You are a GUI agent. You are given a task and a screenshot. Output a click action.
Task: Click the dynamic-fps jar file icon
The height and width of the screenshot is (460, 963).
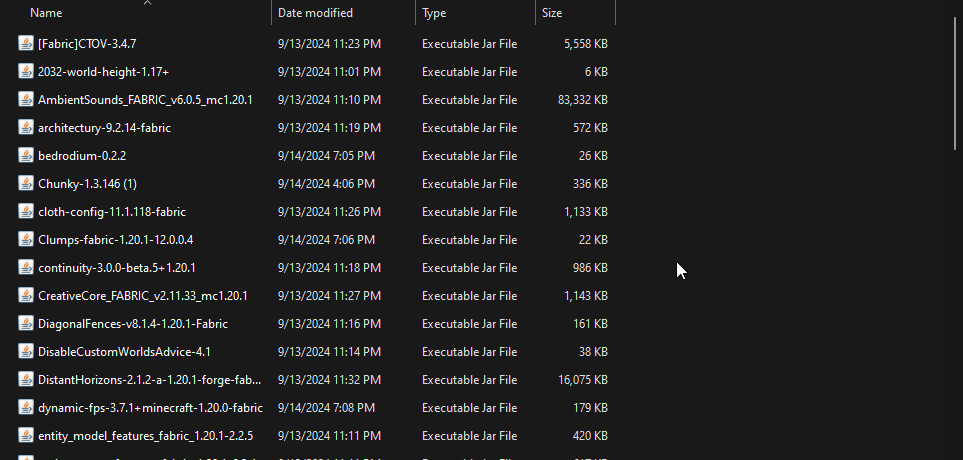point(26,408)
